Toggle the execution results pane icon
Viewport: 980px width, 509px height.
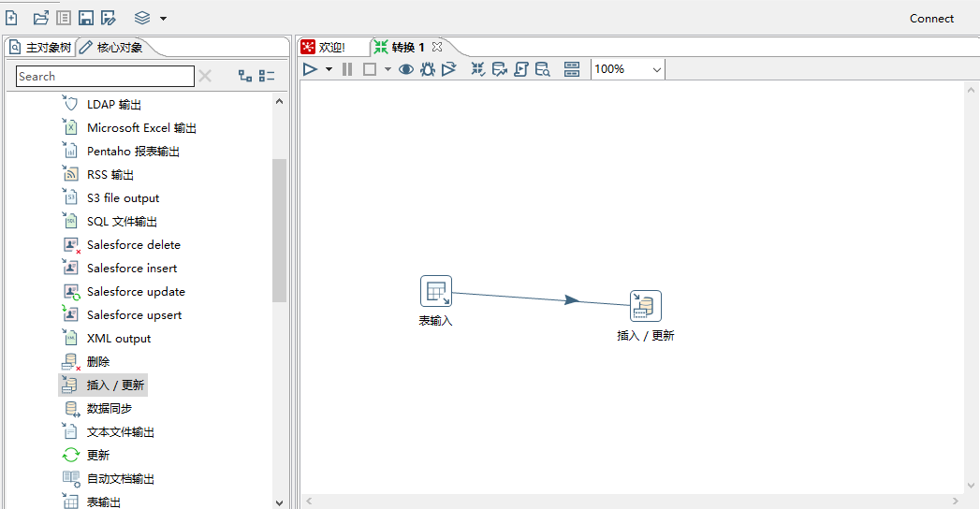coord(572,69)
